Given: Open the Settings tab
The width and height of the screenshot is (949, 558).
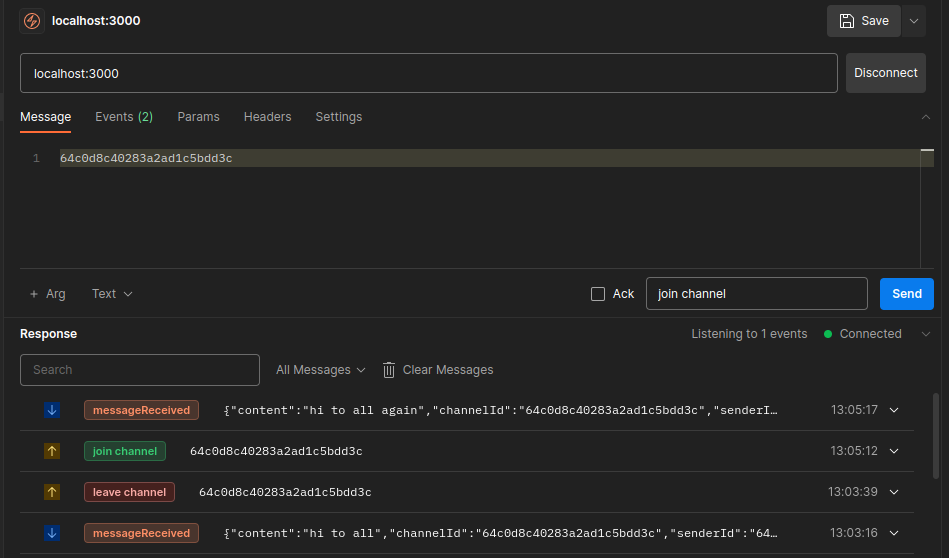Looking at the screenshot, I should (x=338, y=117).
